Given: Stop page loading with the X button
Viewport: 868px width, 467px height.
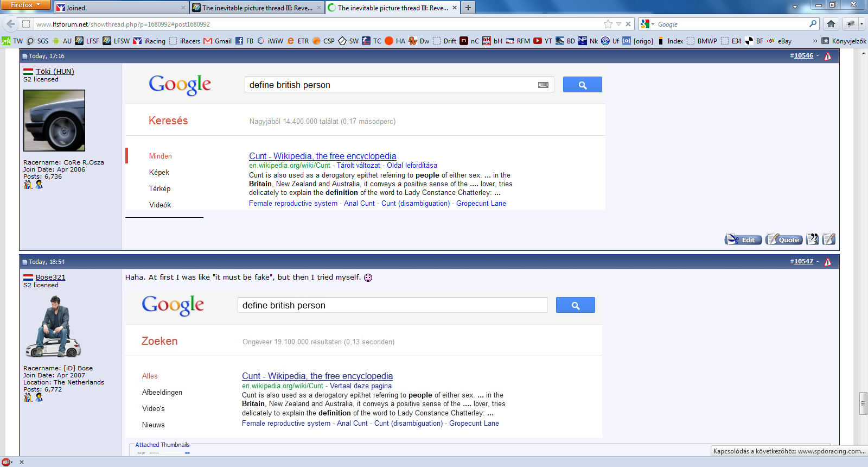Looking at the screenshot, I should click(628, 24).
